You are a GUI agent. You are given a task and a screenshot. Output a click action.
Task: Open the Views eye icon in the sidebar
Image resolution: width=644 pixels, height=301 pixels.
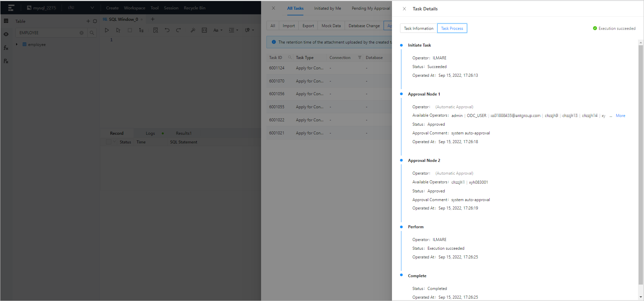(x=6, y=34)
